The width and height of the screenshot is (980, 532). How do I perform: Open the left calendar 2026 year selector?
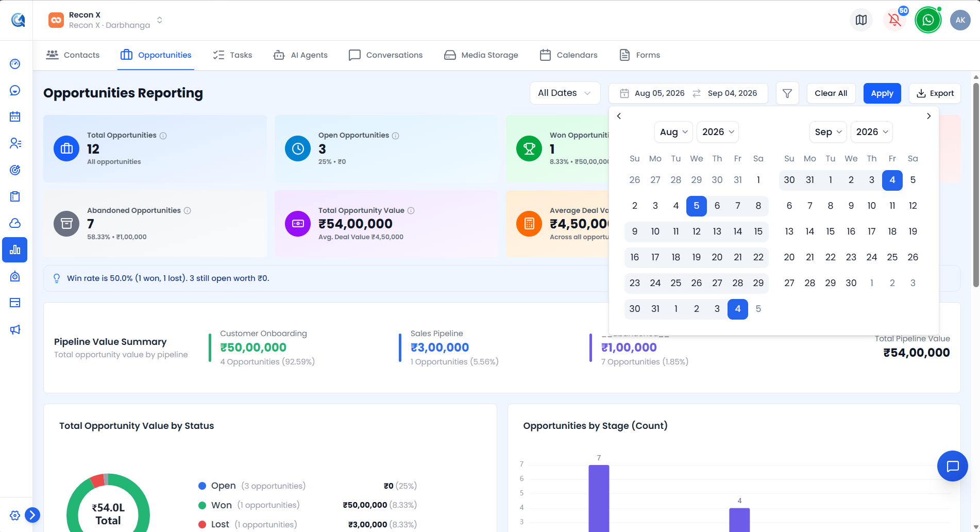pos(718,132)
